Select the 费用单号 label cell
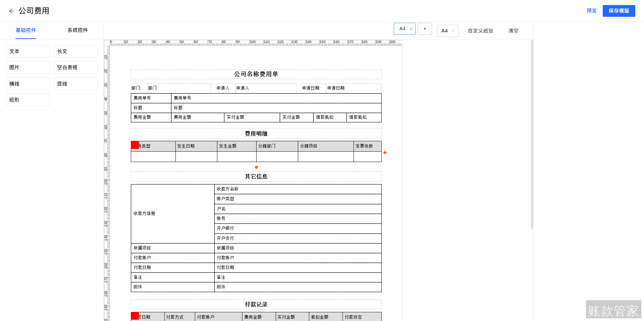This screenshot has height=321, width=644. click(151, 98)
